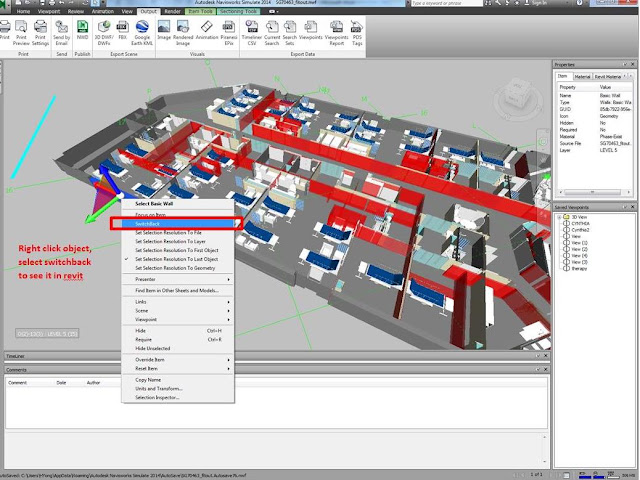
Task: Export the Image visual
Action: [x=164, y=30]
